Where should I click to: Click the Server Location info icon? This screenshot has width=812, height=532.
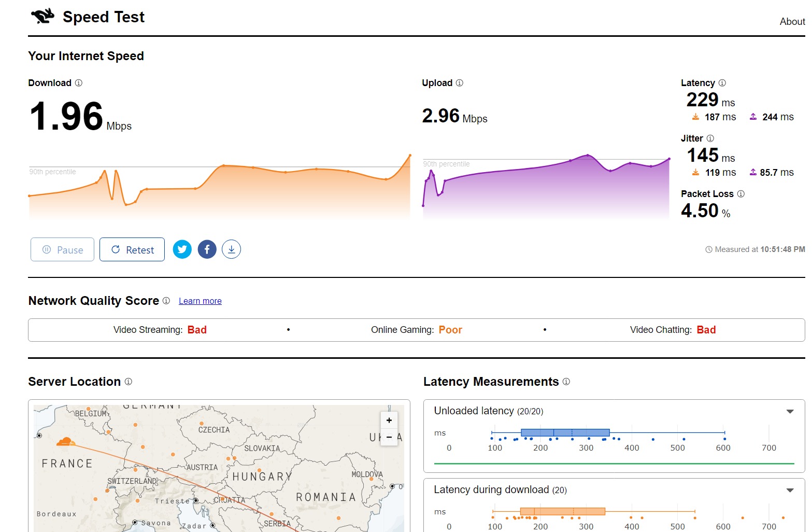(129, 382)
